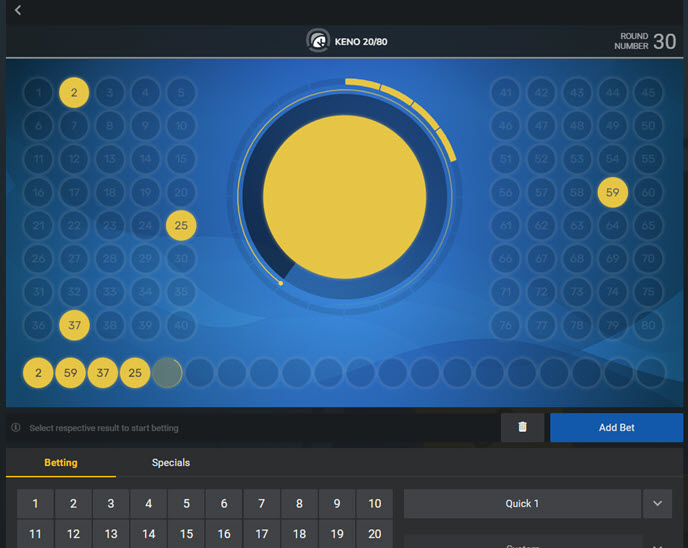Pick number 20 in betting grid

point(375,535)
